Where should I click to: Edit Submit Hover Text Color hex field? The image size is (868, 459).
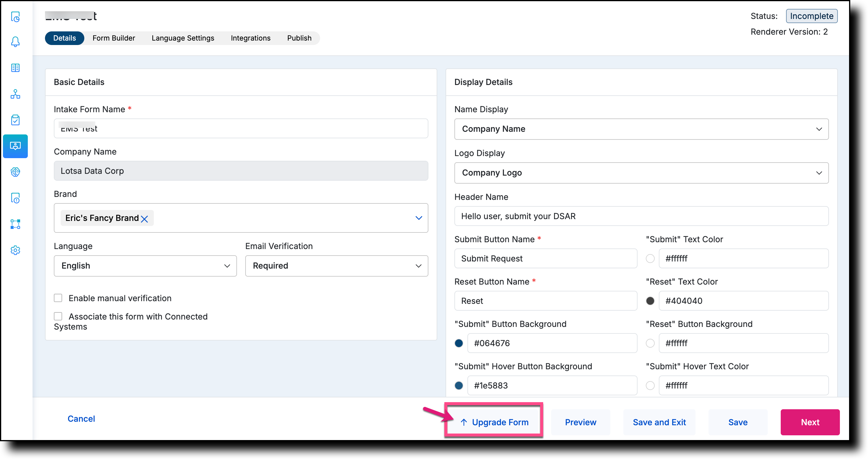pyautogui.click(x=744, y=386)
